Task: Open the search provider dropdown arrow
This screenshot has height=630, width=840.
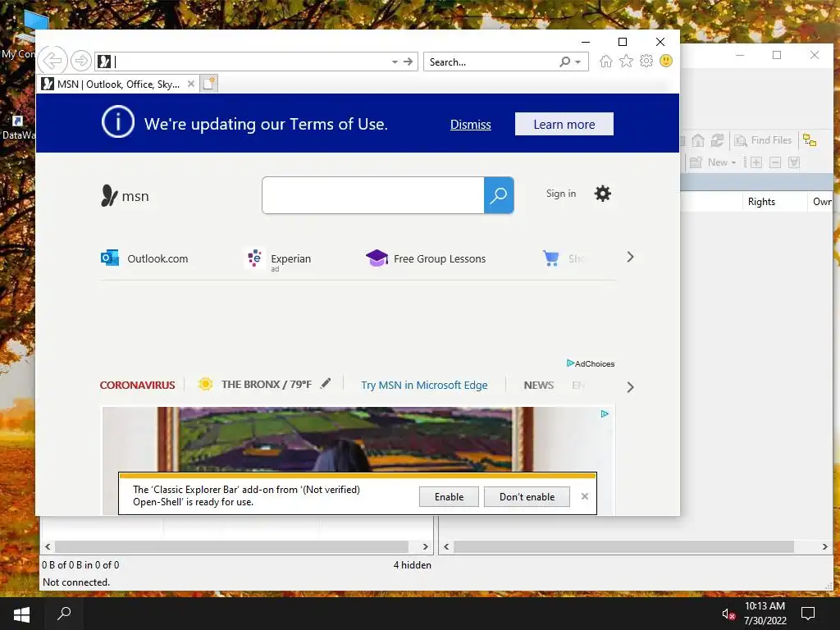Action: tap(578, 62)
